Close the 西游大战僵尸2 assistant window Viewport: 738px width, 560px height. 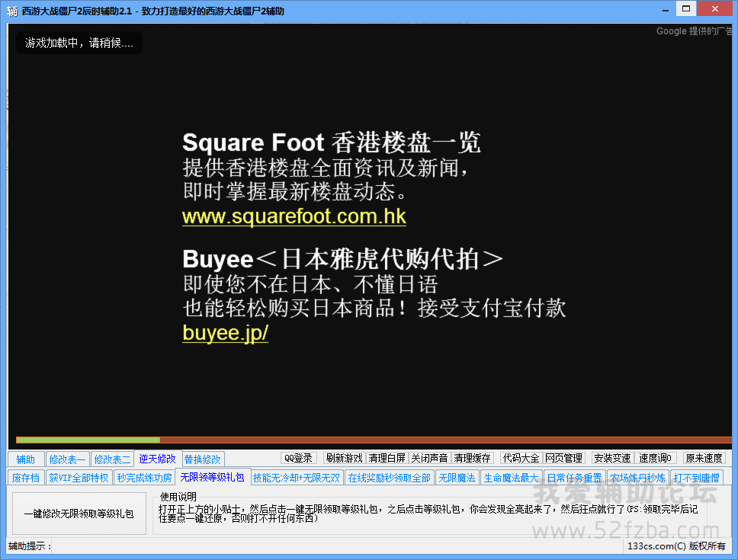click(715, 8)
